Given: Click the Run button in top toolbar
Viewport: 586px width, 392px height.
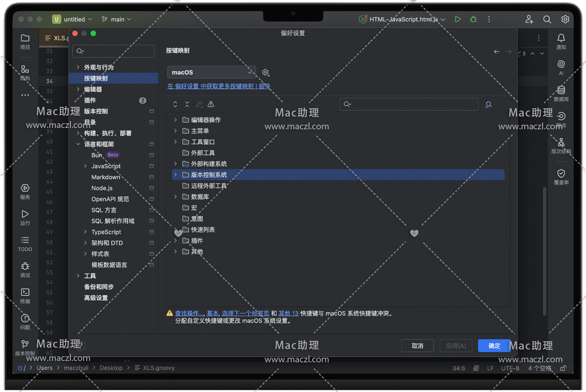Looking at the screenshot, I should (458, 19).
